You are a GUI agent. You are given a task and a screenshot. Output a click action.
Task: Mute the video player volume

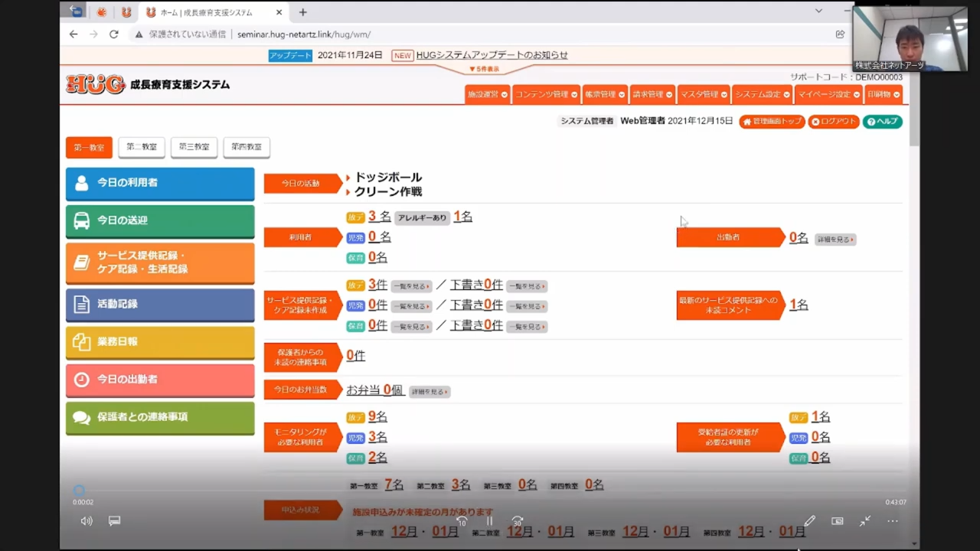(x=87, y=521)
